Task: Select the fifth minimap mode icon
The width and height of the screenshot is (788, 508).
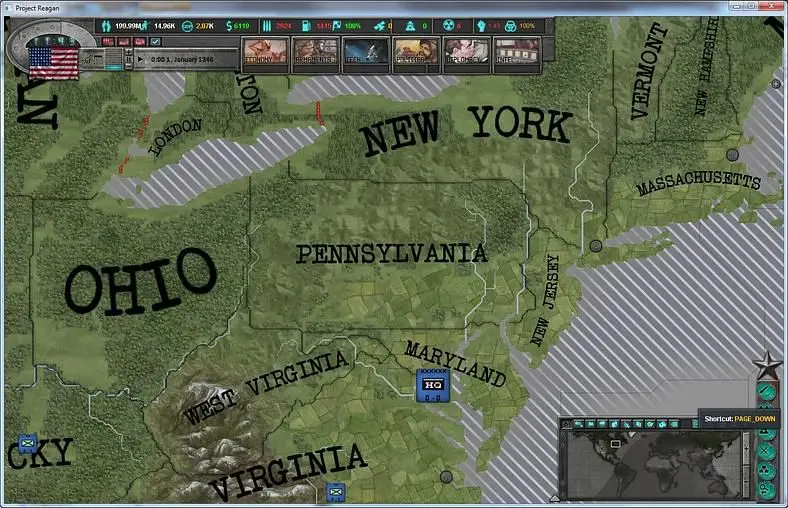Action: [x=626, y=424]
